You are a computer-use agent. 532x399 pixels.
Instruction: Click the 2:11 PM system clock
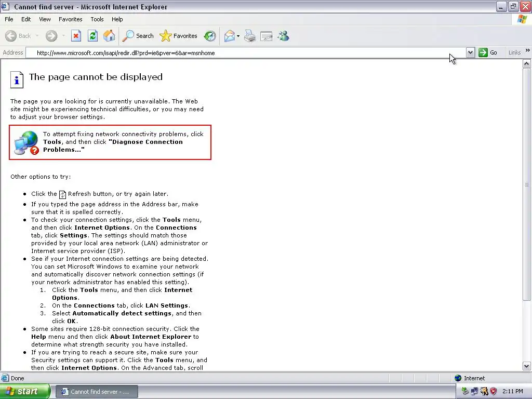tap(512, 391)
